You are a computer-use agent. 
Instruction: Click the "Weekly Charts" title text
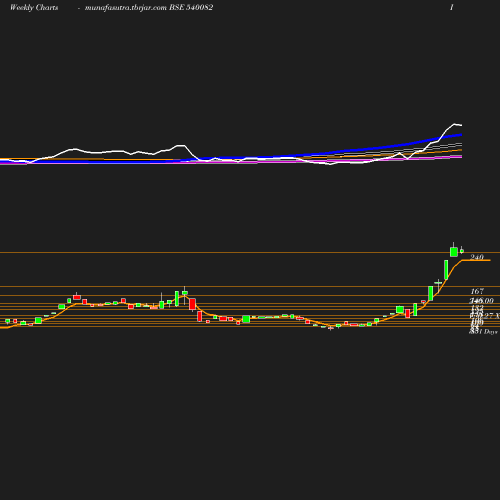[x=34, y=8]
